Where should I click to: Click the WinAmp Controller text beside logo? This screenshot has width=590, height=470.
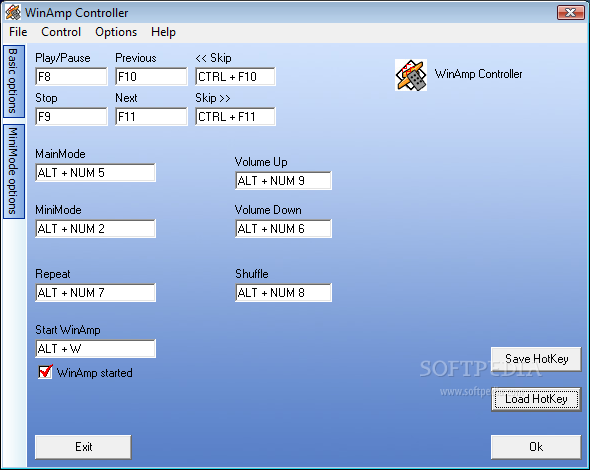point(478,74)
